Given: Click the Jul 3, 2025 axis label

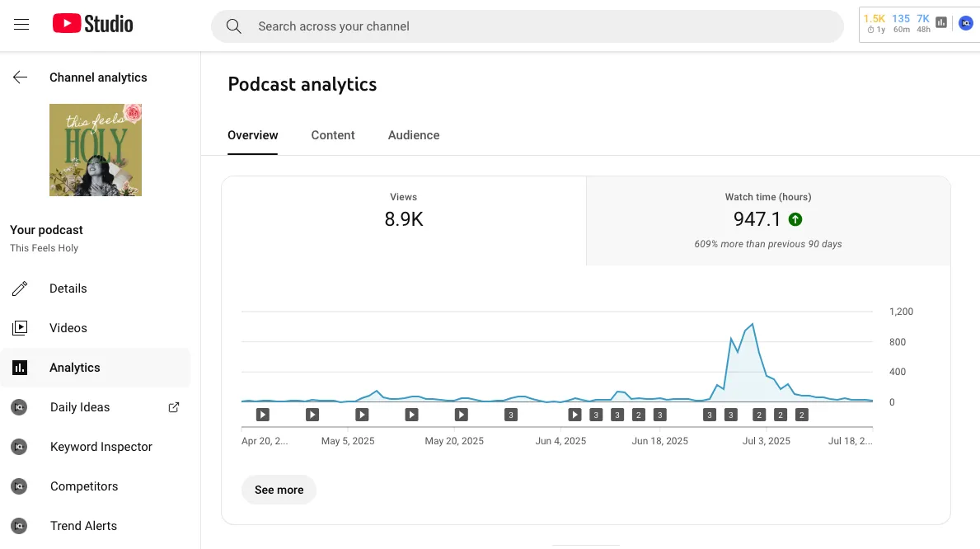Looking at the screenshot, I should point(767,441).
